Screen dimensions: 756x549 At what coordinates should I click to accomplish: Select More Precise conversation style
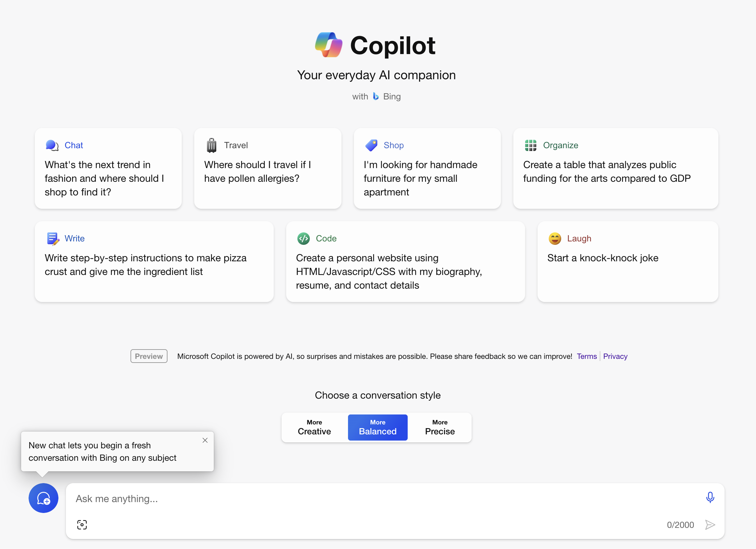(440, 427)
